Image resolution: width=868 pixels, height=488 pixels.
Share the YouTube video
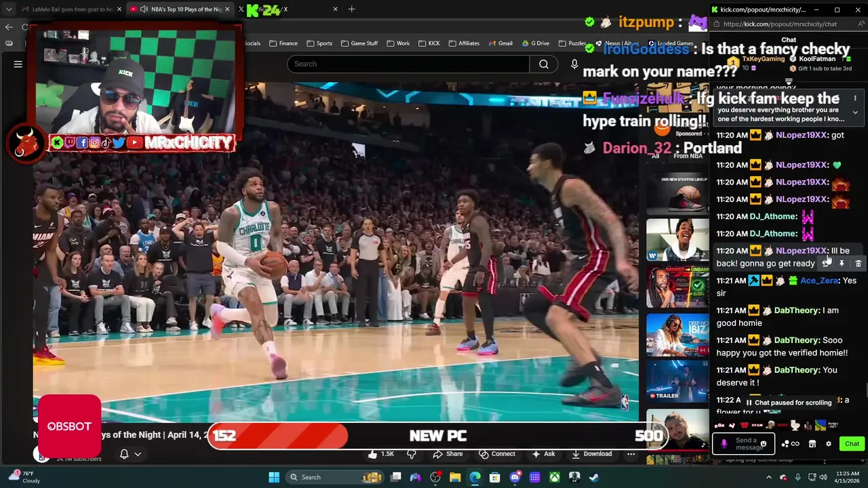point(448,454)
